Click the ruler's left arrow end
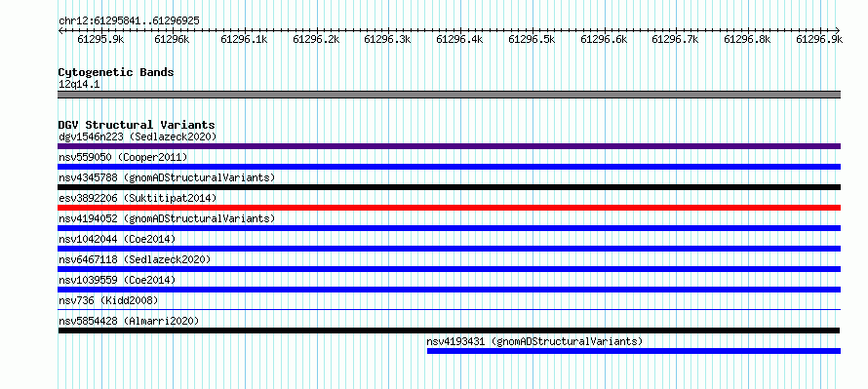 click(x=60, y=30)
